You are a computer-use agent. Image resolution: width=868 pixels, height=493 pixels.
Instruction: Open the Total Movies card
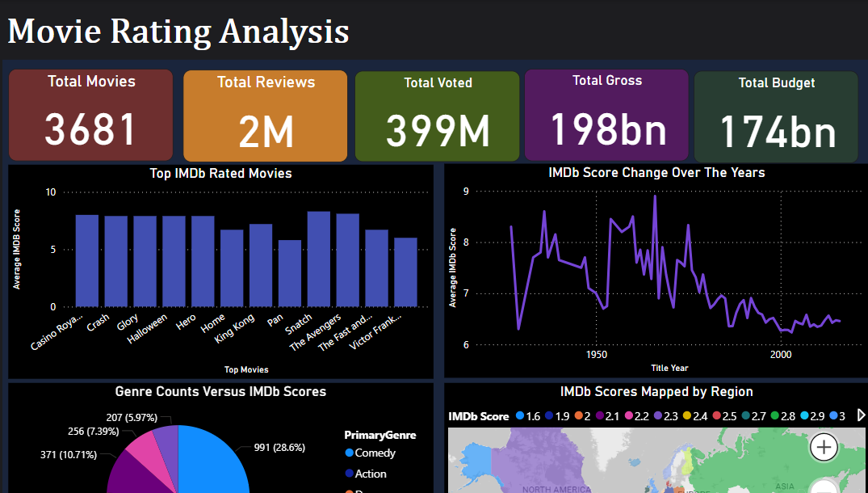tap(90, 115)
